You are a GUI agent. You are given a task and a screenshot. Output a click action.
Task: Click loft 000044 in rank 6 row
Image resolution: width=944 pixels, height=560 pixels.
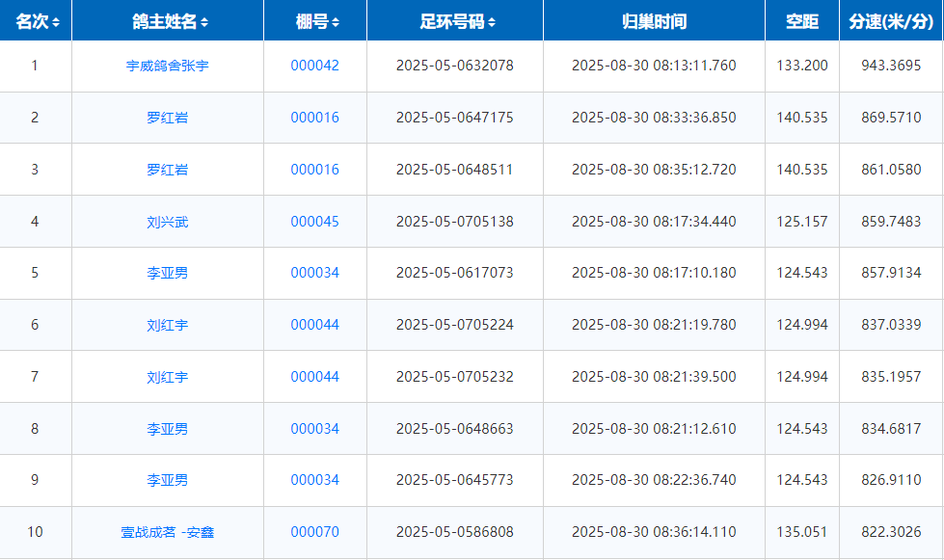coord(315,325)
